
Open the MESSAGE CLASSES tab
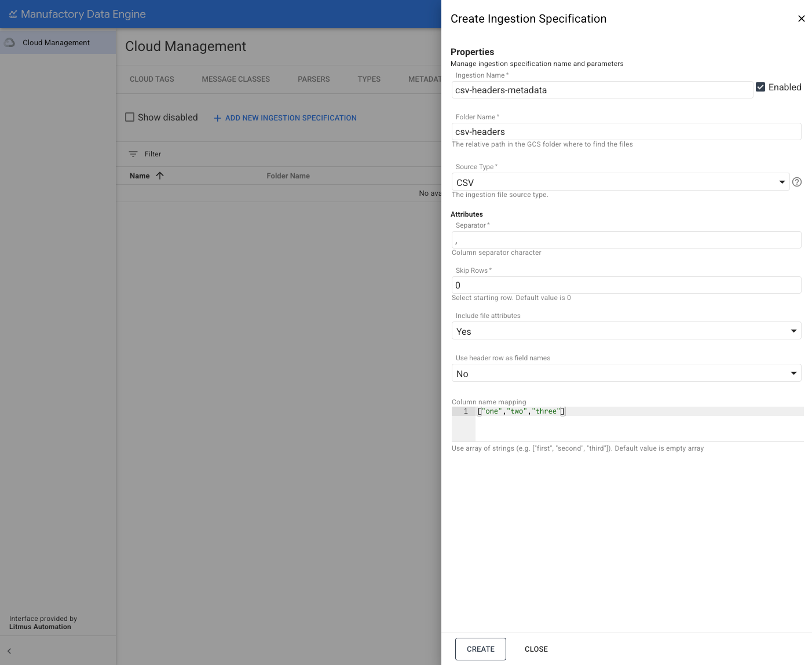point(235,79)
